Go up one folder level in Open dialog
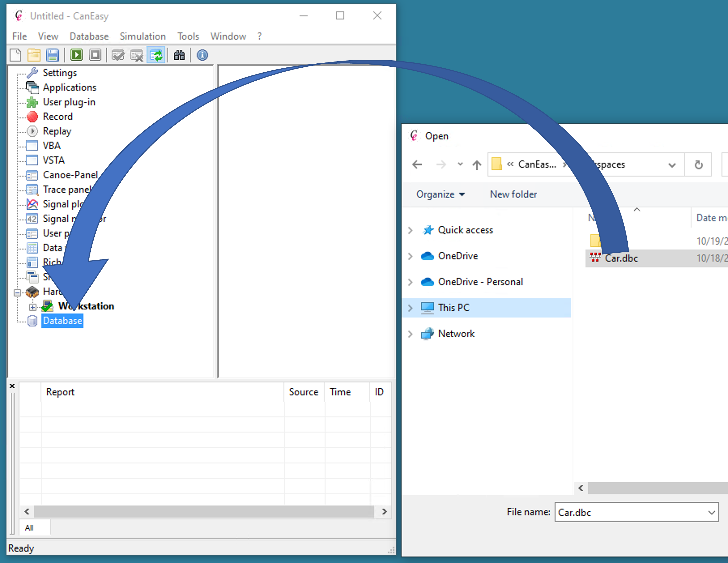The width and height of the screenshot is (728, 563). [x=477, y=165]
